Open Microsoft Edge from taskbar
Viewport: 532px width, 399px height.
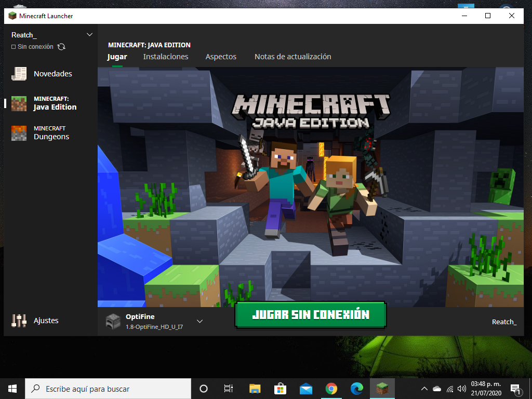click(x=356, y=389)
